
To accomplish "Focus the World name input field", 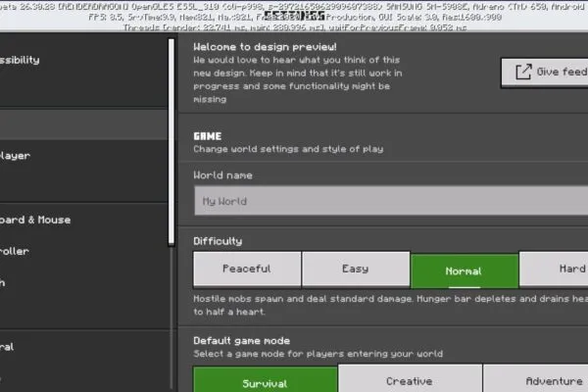I will click(391, 201).
